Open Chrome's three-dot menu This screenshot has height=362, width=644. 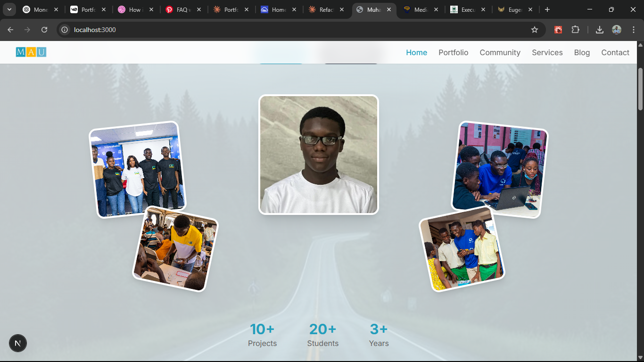634,29
